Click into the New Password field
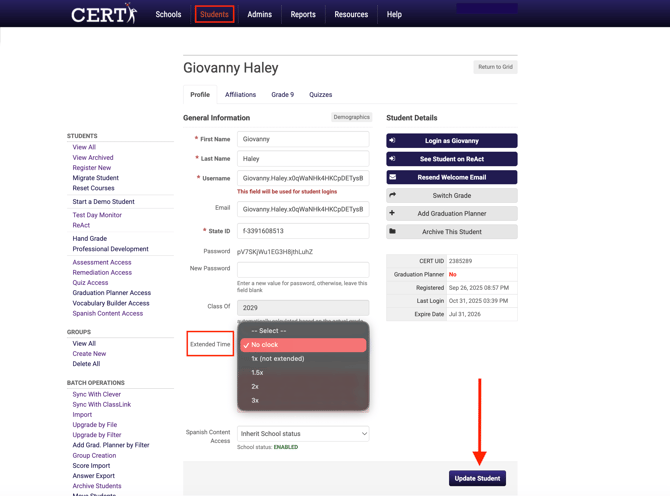 tap(303, 269)
